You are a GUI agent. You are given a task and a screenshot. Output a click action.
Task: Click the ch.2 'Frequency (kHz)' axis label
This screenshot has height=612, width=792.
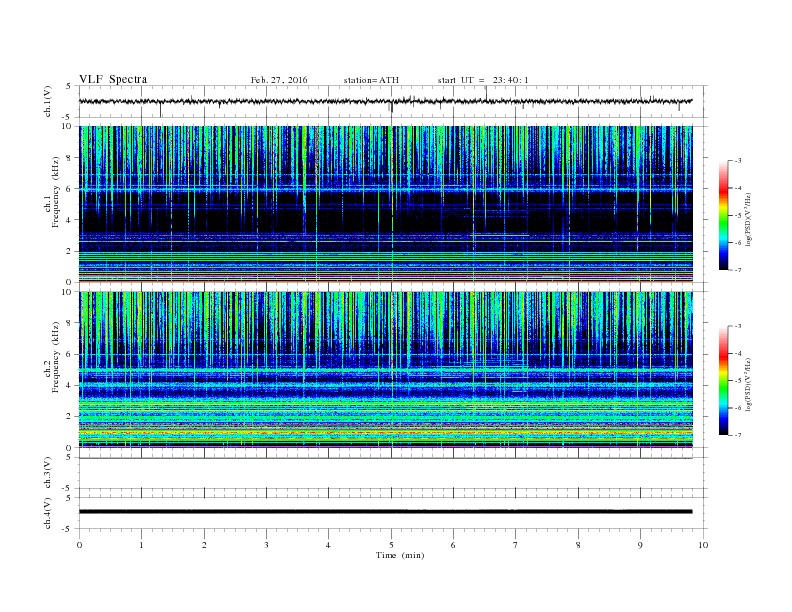[x=55, y=357]
